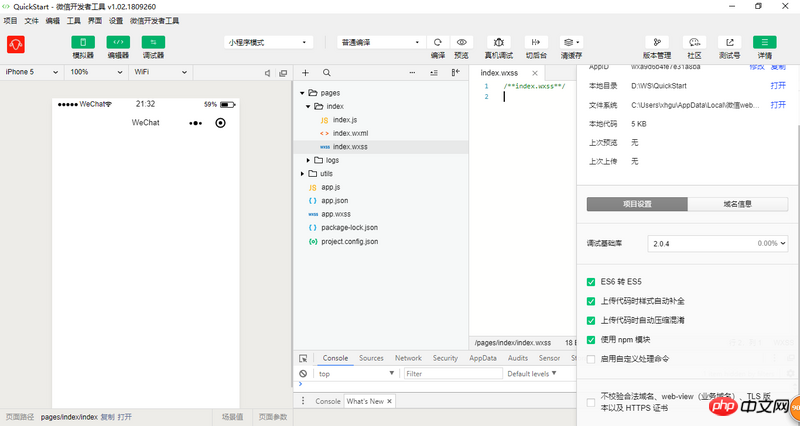
Task: Open the 文件 menu
Action: click(x=32, y=21)
